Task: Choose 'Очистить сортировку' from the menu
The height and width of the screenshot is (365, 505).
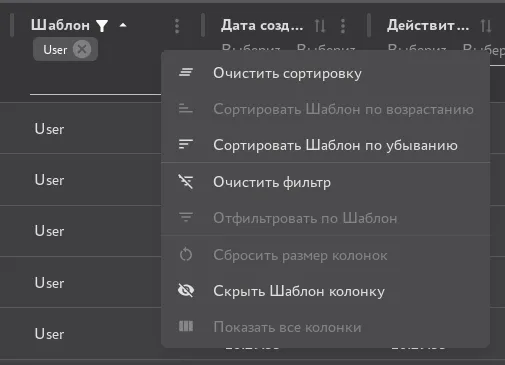Action: 325,73
